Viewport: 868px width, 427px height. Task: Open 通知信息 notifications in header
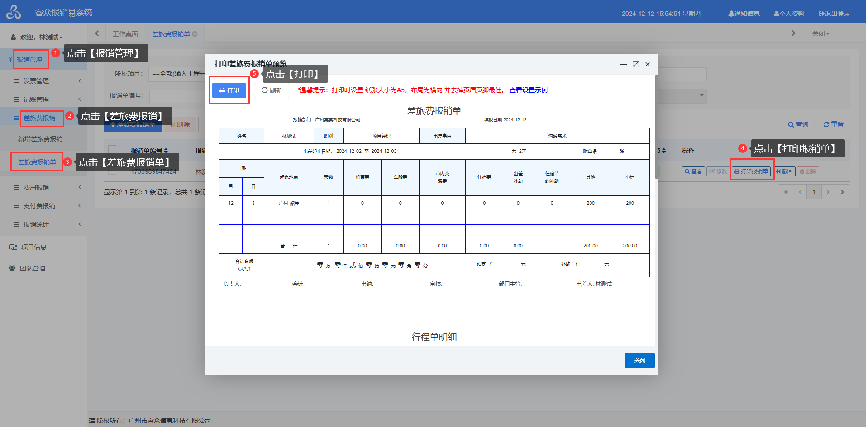point(744,14)
